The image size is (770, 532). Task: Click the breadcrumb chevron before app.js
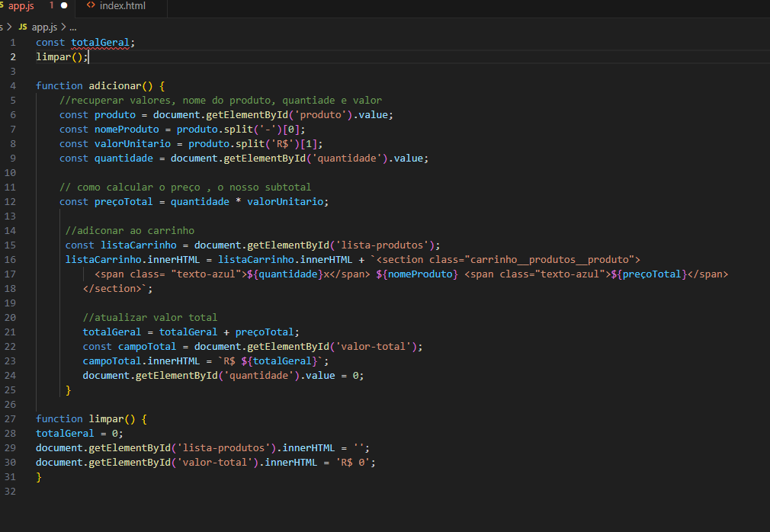click(x=8, y=27)
